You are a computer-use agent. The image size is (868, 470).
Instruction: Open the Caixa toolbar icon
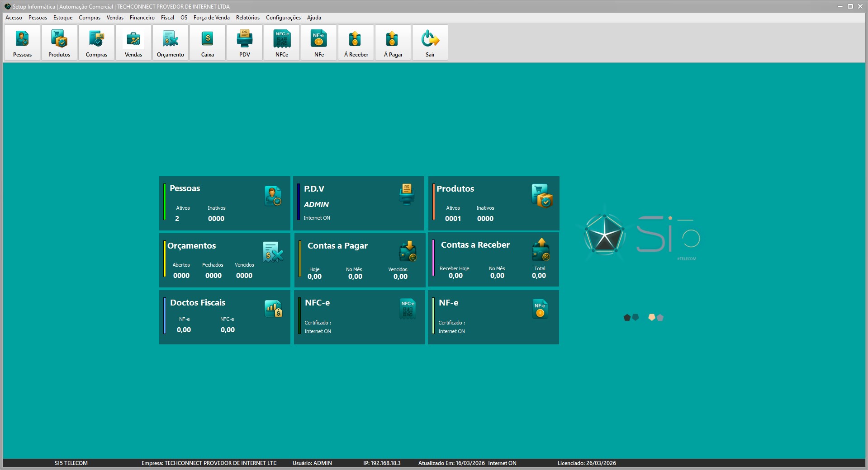tap(208, 42)
